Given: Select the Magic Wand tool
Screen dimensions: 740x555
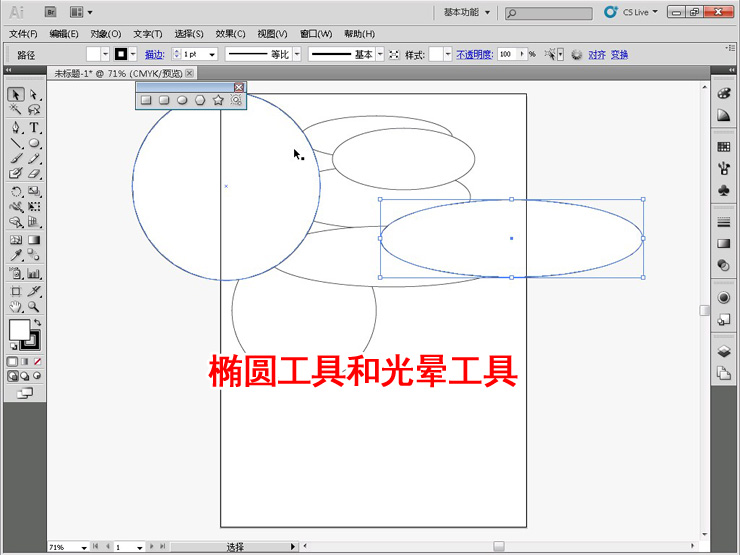Looking at the screenshot, I should click(x=16, y=110).
